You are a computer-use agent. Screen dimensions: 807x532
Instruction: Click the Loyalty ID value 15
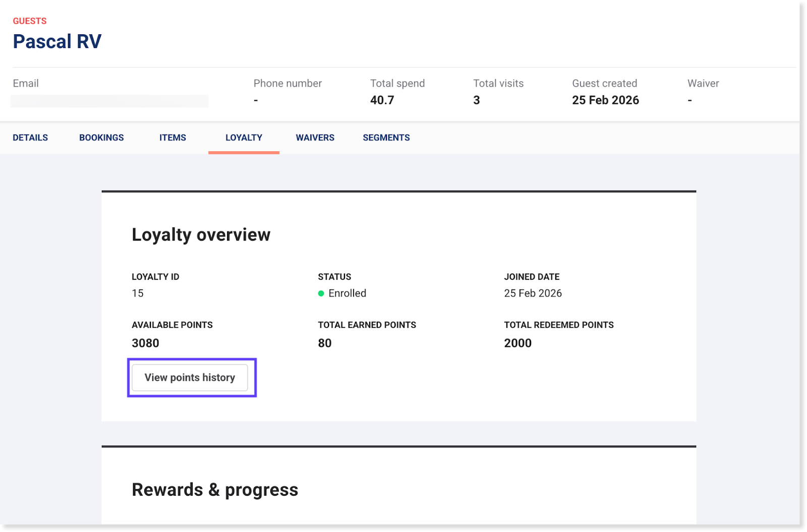click(x=138, y=293)
